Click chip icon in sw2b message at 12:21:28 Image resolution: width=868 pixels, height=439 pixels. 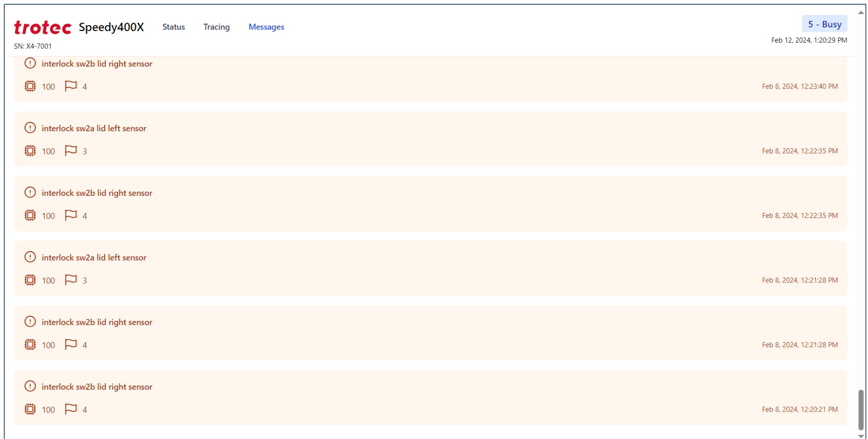click(x=30, y=345)
